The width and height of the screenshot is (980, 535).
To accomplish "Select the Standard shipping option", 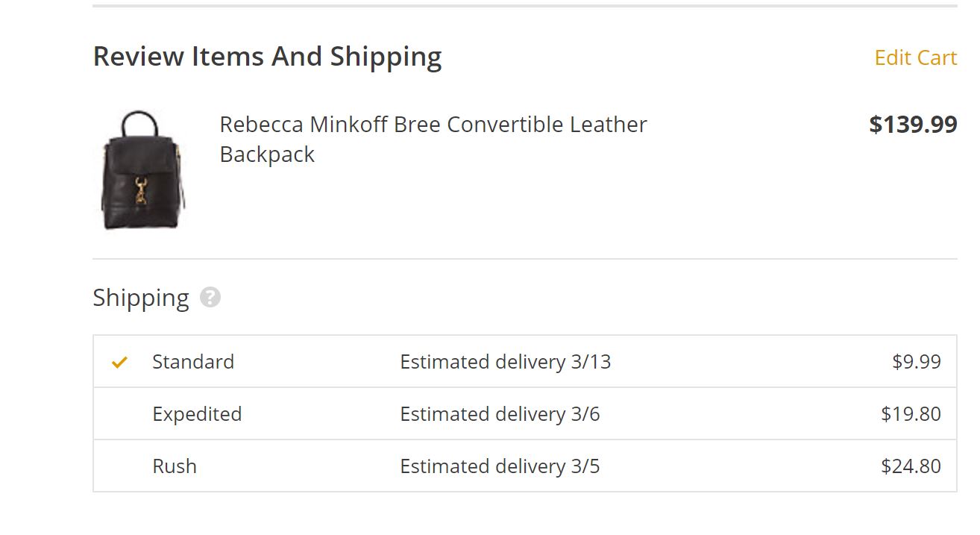I will (x=525, y=362).
